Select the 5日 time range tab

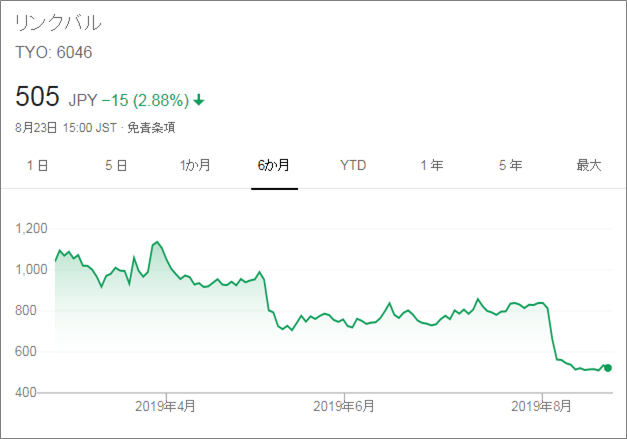[116, 165]
